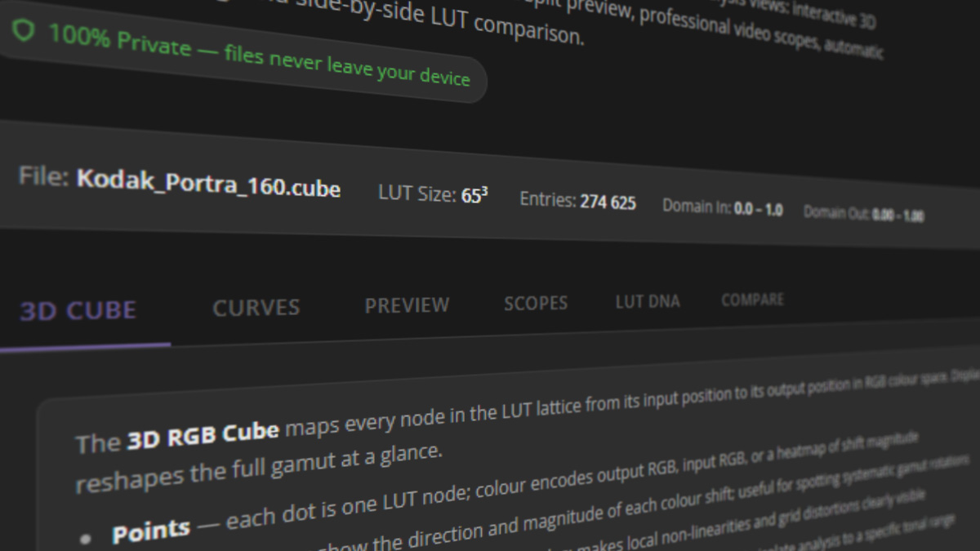Image resolution: width=980 pixels, height=551 pixels.
Task: Click file name Kodak_Portra_160.cube
Action: pyautogui.click(x=208, y=184)
